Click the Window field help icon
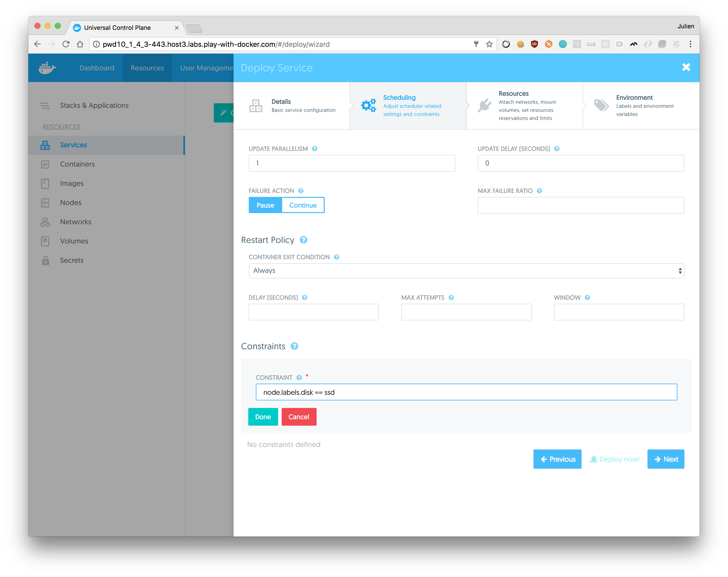728x577 pixels. pos(587,298)
